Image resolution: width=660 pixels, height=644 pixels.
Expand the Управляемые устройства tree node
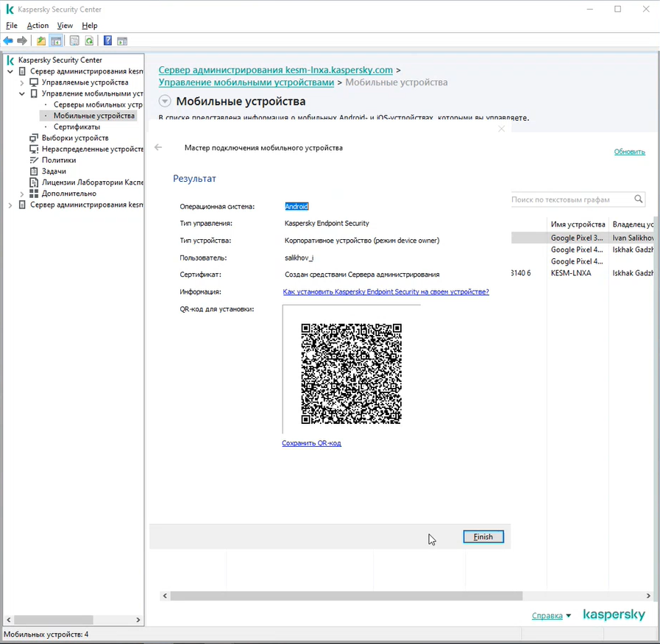click(22, 82)
